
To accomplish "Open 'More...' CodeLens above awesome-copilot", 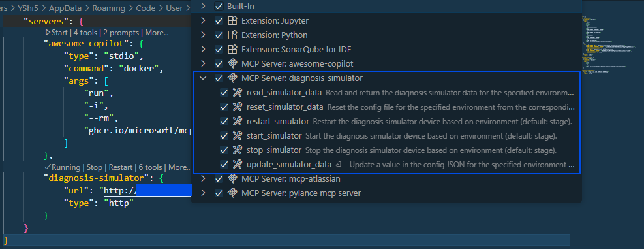I will pos(157,33).
